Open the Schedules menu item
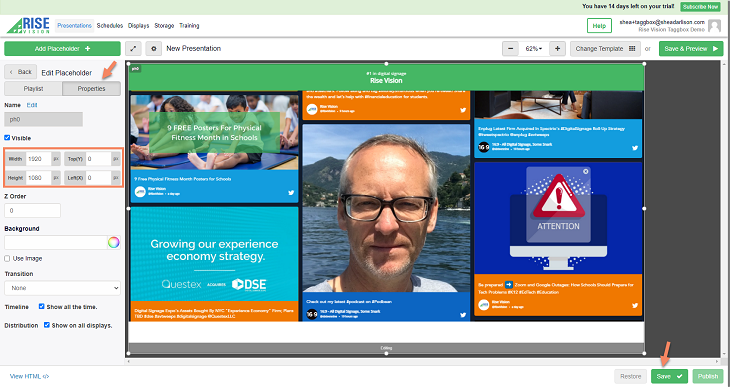This screenshot has height=387, width=730. (x=110, y=26)
